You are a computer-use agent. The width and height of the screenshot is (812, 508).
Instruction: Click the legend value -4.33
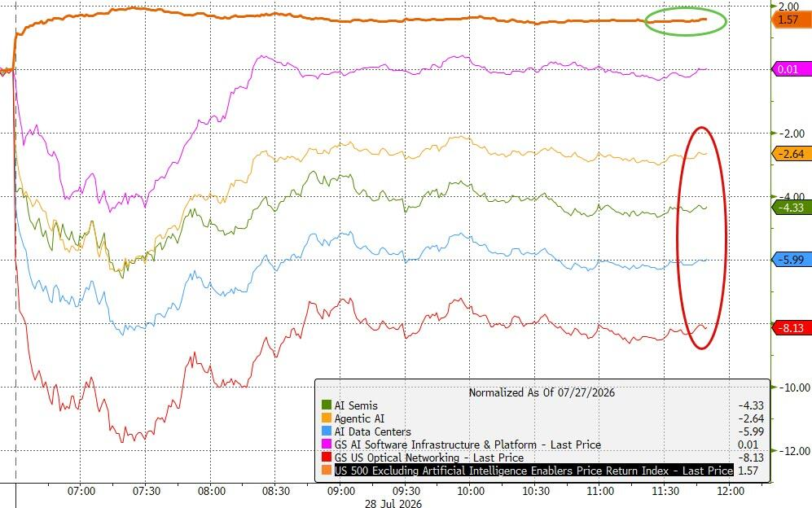[751, 405]
